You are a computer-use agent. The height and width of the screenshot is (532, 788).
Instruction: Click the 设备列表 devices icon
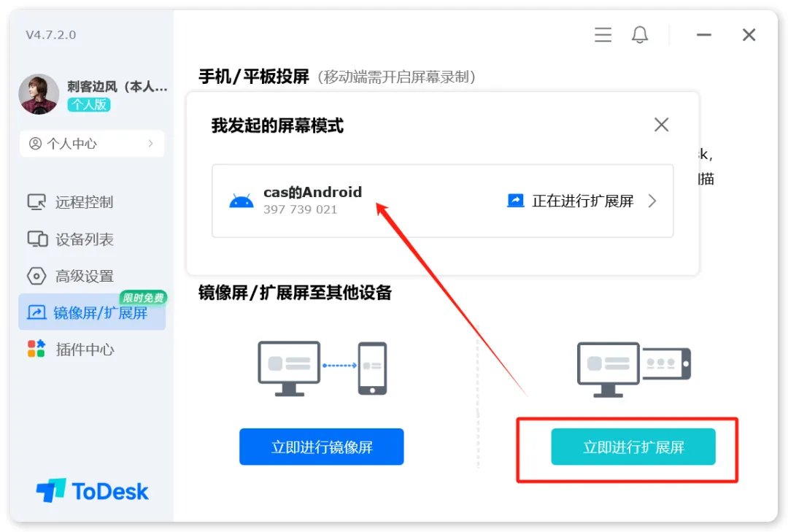(37, 239)
